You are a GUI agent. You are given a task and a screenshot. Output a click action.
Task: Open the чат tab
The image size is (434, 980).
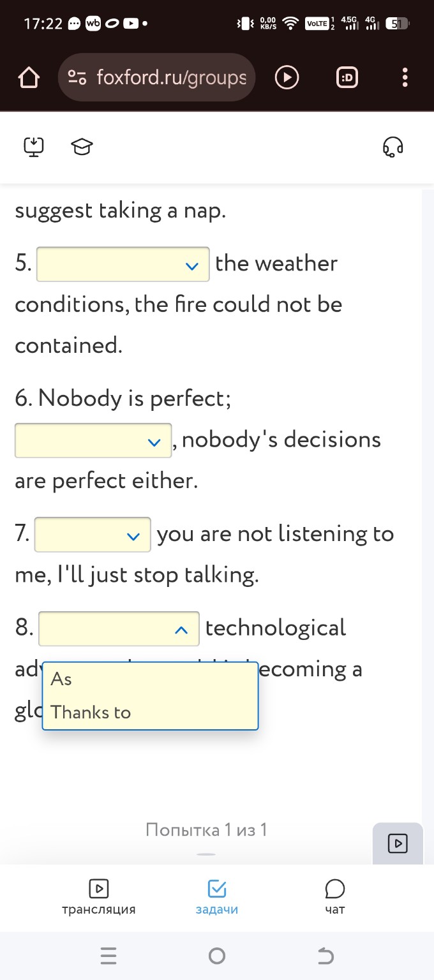pos(334,897)
